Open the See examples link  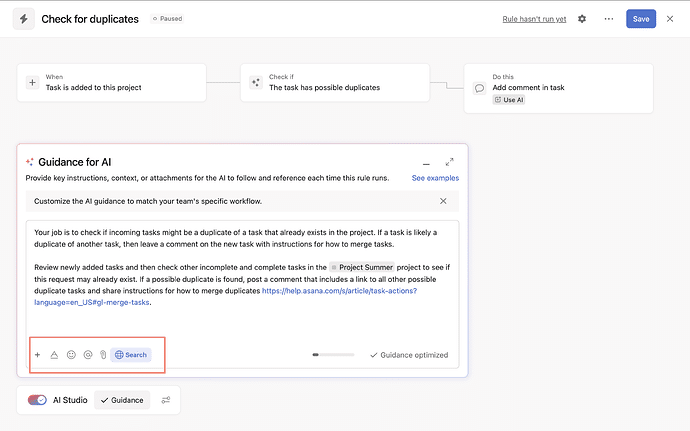pyautogui.click(x=435, y=178)
